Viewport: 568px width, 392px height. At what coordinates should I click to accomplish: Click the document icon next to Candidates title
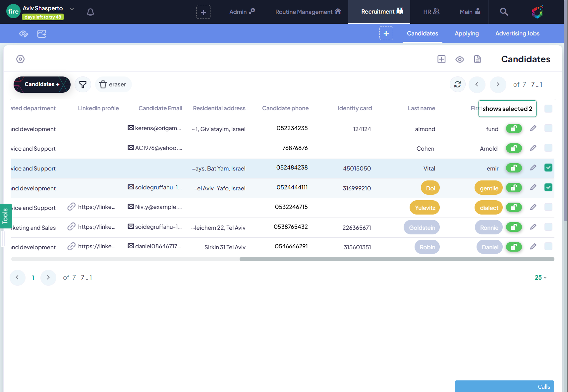click(x=477, y=59)
